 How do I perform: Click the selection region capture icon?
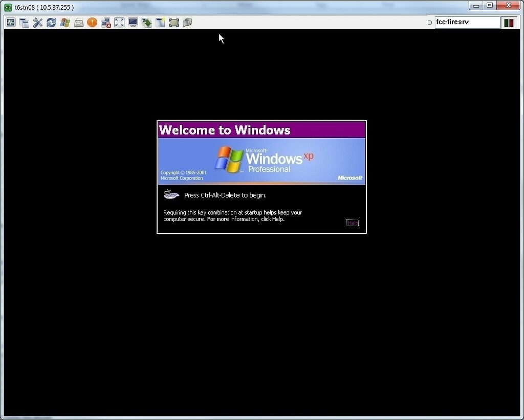174,23
